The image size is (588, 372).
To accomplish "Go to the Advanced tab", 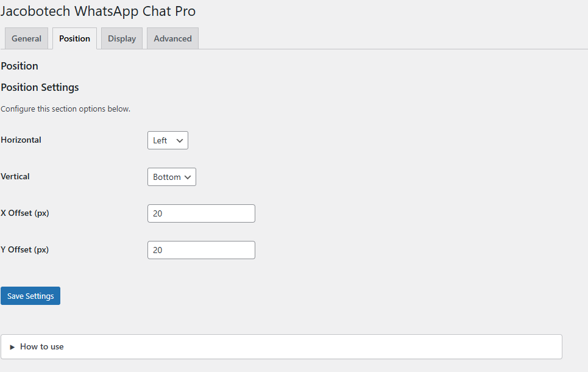I will point(172,38).
